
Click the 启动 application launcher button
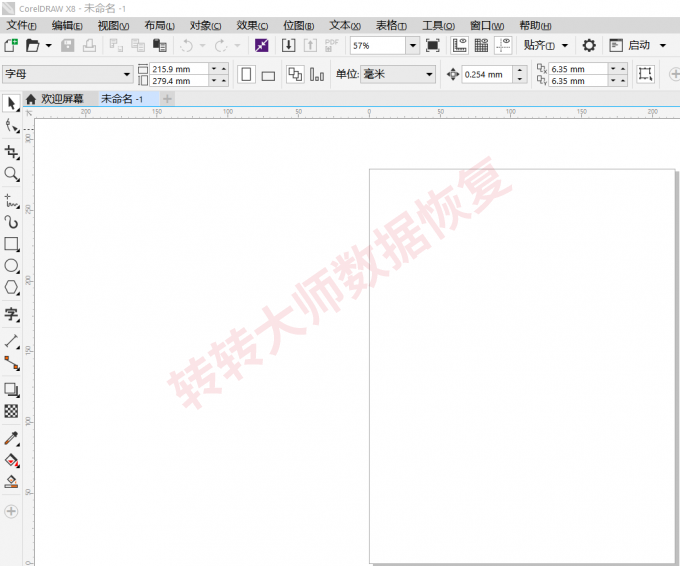coord(630,45)
